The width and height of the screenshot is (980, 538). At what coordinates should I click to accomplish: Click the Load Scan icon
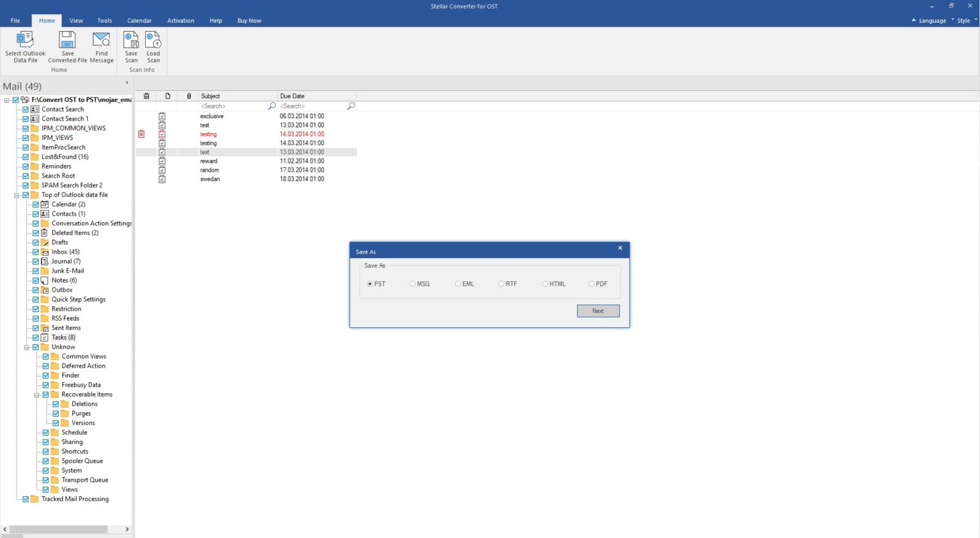coord(153,40)
